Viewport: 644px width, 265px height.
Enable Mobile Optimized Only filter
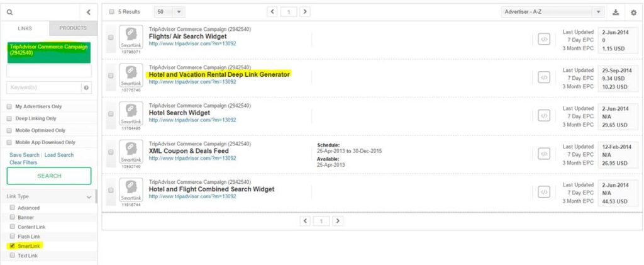click(9, 130)
